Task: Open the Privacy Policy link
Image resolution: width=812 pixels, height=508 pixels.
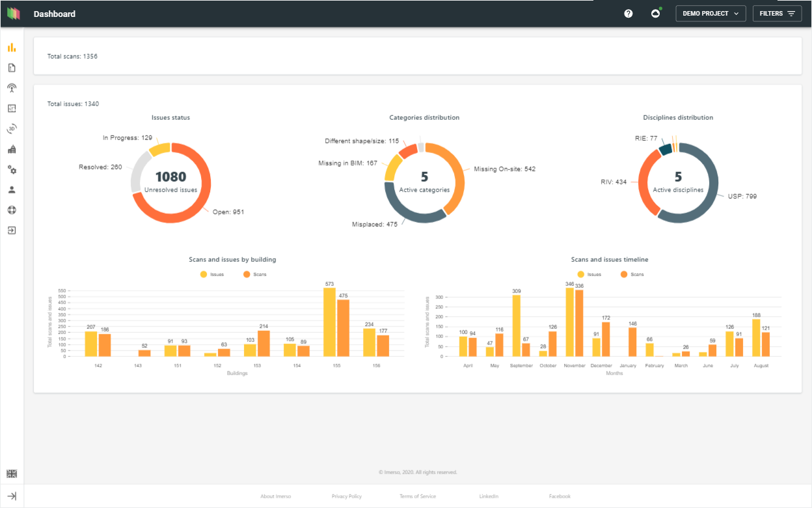Action: (347, 496)
